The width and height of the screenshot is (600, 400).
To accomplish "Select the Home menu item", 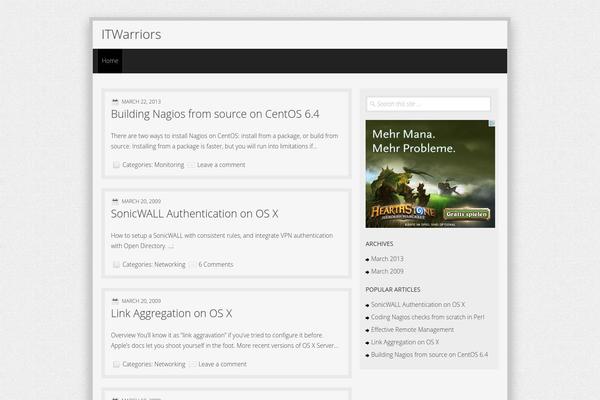I will (x=110, y=60).
